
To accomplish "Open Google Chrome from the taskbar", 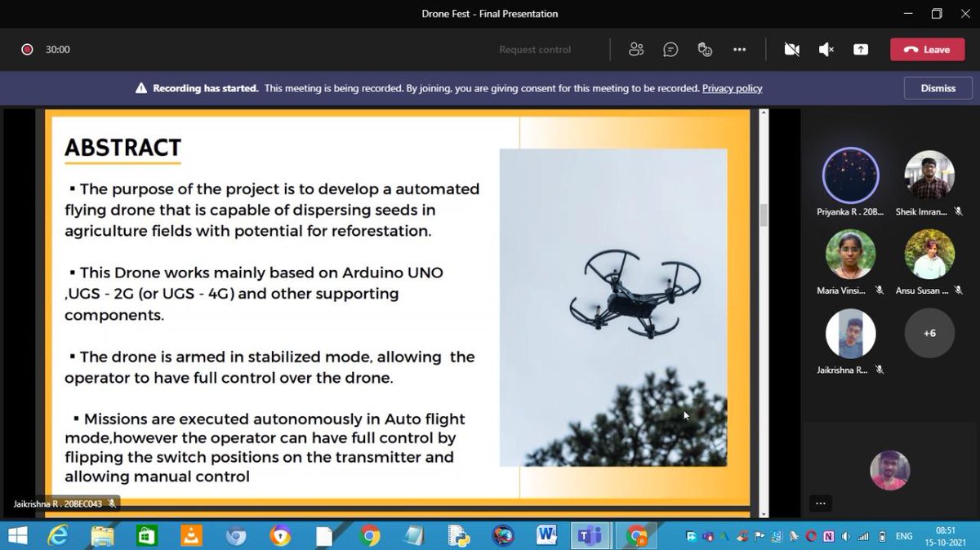I will (x=369, y=536).
